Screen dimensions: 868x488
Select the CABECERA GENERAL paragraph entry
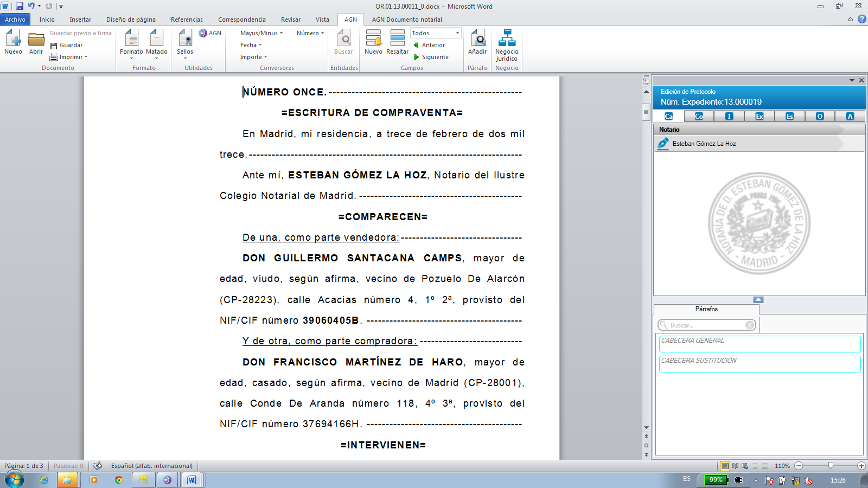[759, 343]
